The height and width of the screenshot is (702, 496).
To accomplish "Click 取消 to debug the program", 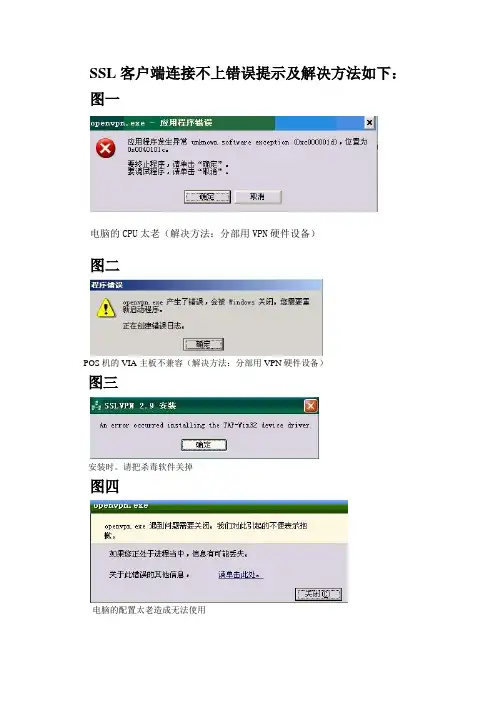I will pos(258,197).
